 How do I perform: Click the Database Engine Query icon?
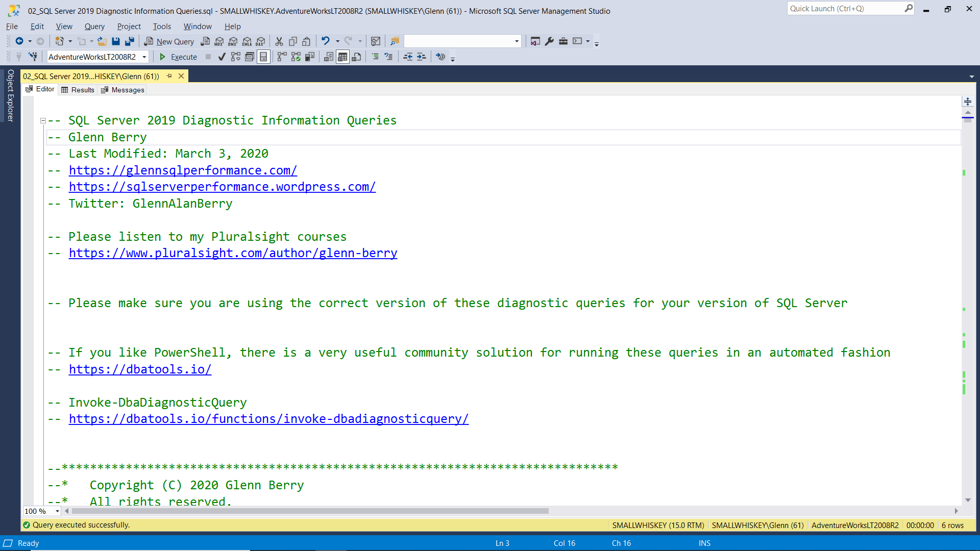click(x=205, y=41)
